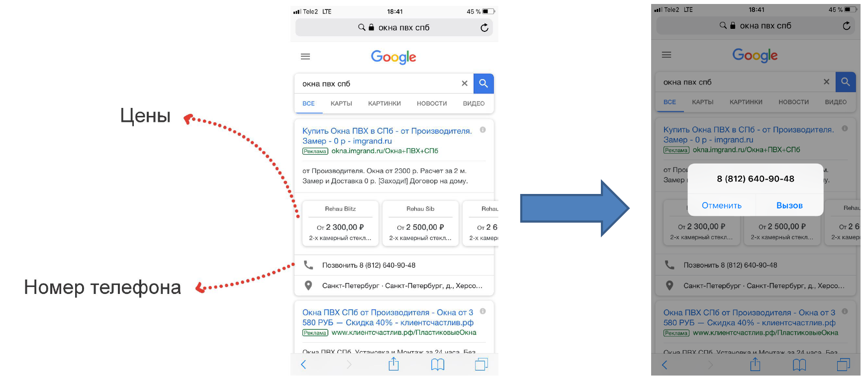Open the tabs overview icon in left phone's toolbar
Viewport: 868px width, 376px height.
(481, 365)
